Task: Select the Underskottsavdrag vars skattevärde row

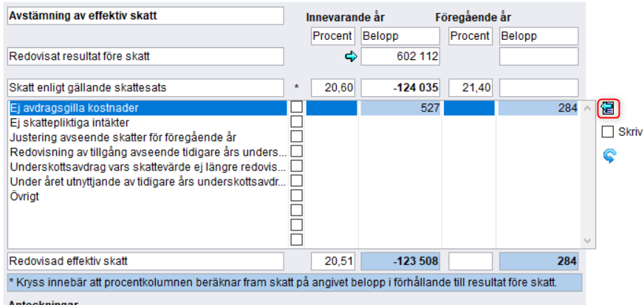Action: point(148,167)
